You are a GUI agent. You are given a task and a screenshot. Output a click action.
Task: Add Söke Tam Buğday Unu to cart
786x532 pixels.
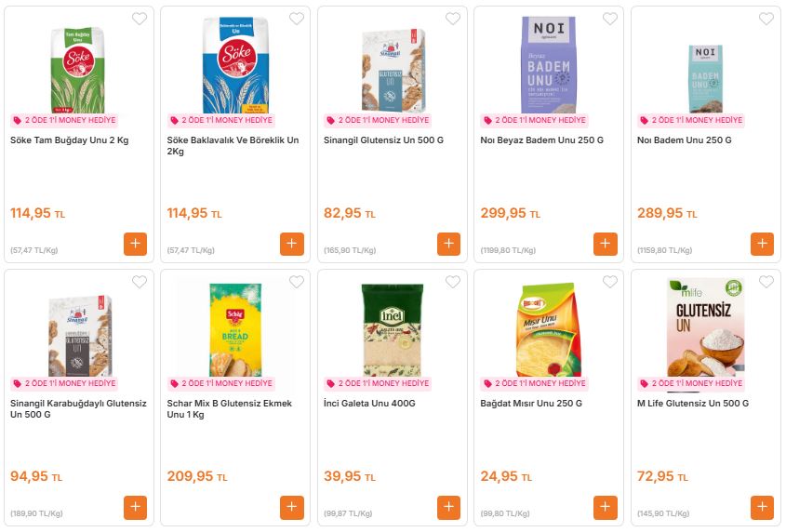[135, 245]
